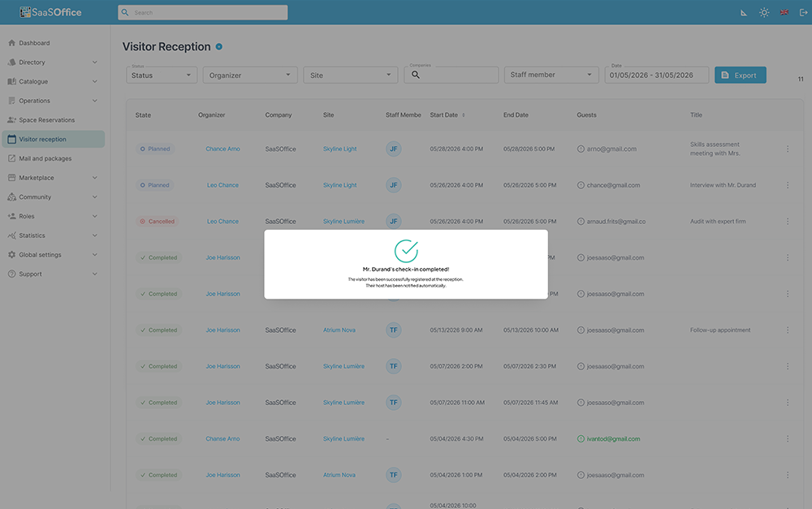Screen dimensions: 812x509
Task: Toggle light theme sun icon
Action: (x=764, y=12)
